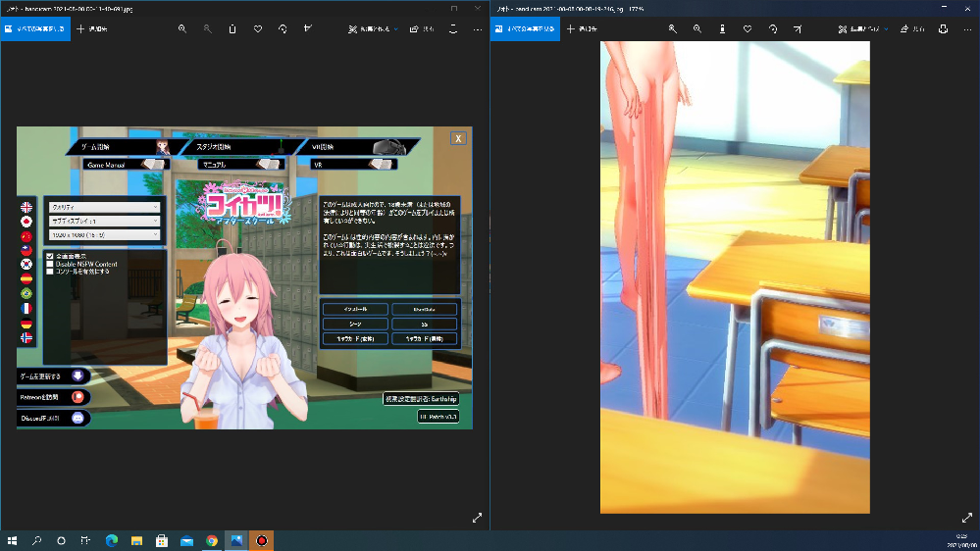This screenshot has height=551, width=980.
Task: Toggle the 全画面表示 fullscreen checkbox
Action: tap(50, 256)
